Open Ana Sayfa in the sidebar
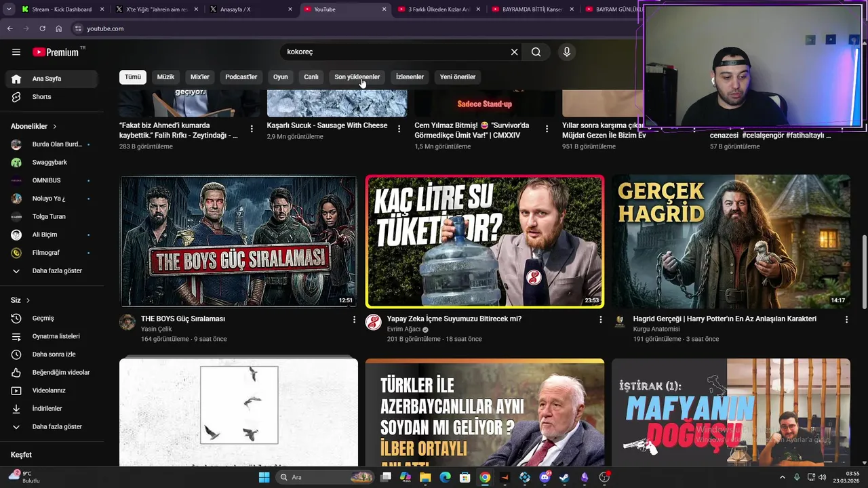Screen dimensions: 868x488 click(x=52, y=79)
